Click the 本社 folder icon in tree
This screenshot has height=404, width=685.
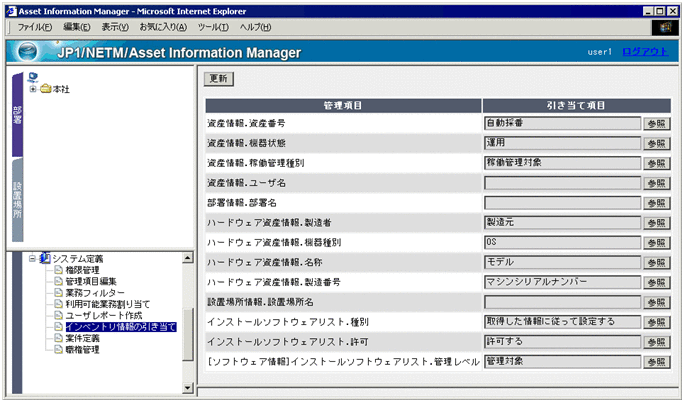[46, 89]
